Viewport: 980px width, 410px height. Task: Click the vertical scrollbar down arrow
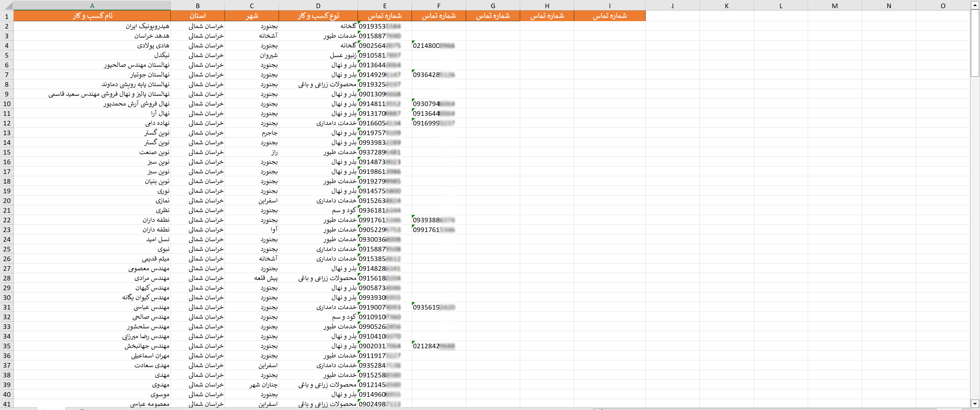point(975,404)
